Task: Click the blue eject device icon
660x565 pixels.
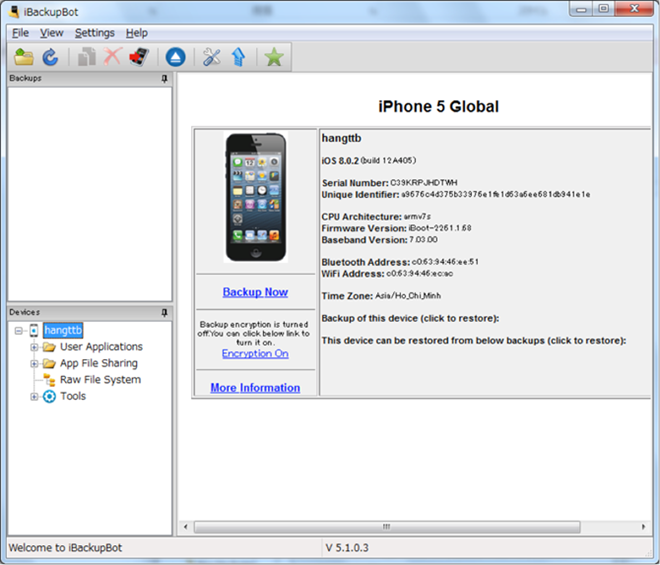Action: [176, 57]
